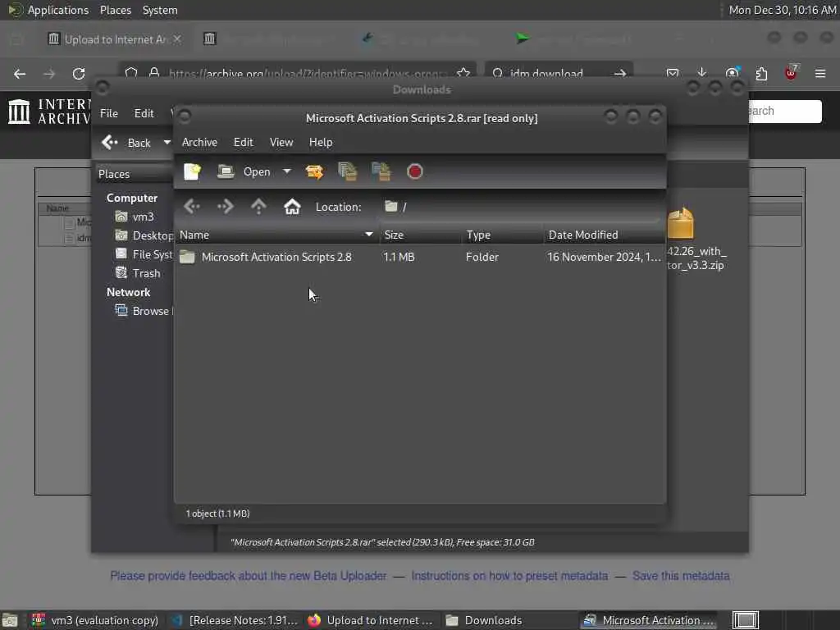This screenshot has height=630, width=840.
Task: Click the search go arrow in Firefox
Action: pos(620,73)
